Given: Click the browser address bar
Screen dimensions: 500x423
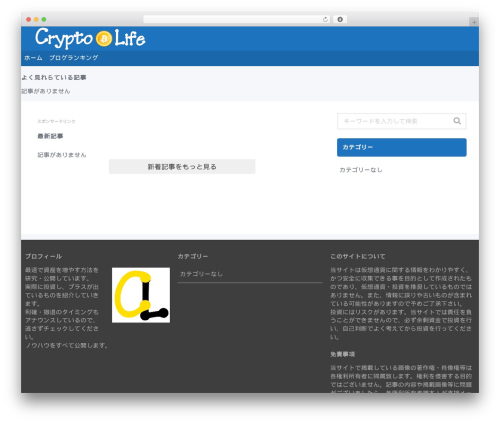Looking at the screenshot, I should click(236, 20).
